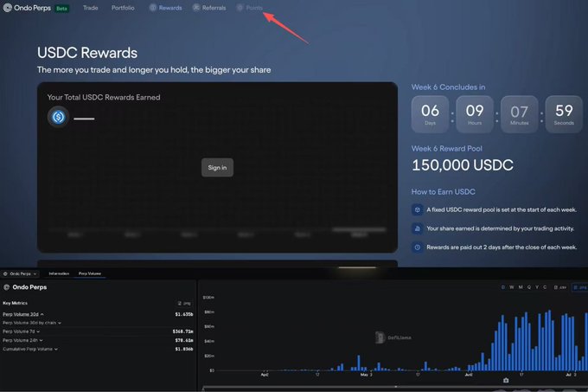588x392 pixels.
Task: Click the Minutes countdown box
Action: click(x=519, y=114)
